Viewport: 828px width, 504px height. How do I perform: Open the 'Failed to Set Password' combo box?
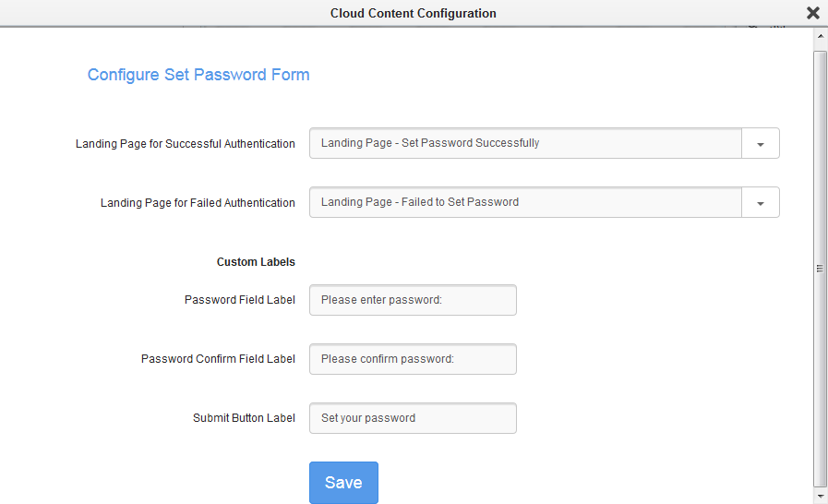click(525, 203)
